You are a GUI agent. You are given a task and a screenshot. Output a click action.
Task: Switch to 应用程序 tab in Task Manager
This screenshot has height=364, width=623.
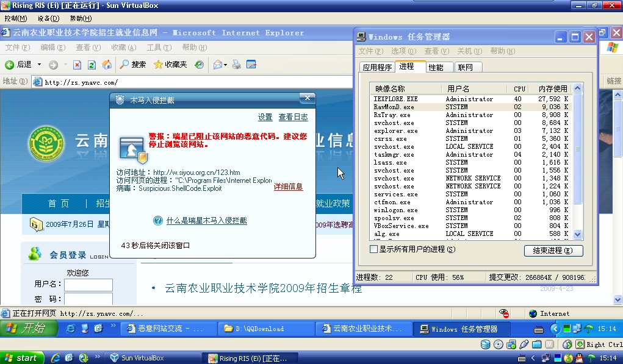click(377, 68)
